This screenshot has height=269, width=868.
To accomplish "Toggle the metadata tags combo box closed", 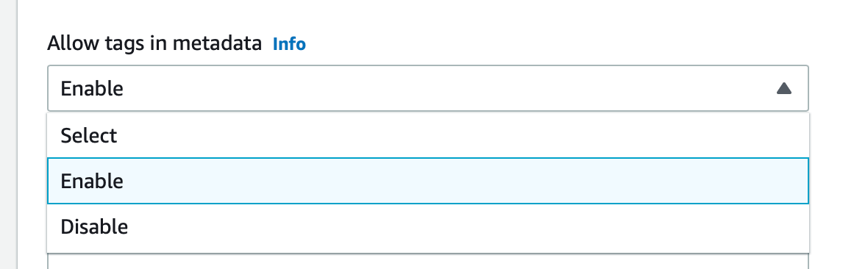I will (428, 88).
